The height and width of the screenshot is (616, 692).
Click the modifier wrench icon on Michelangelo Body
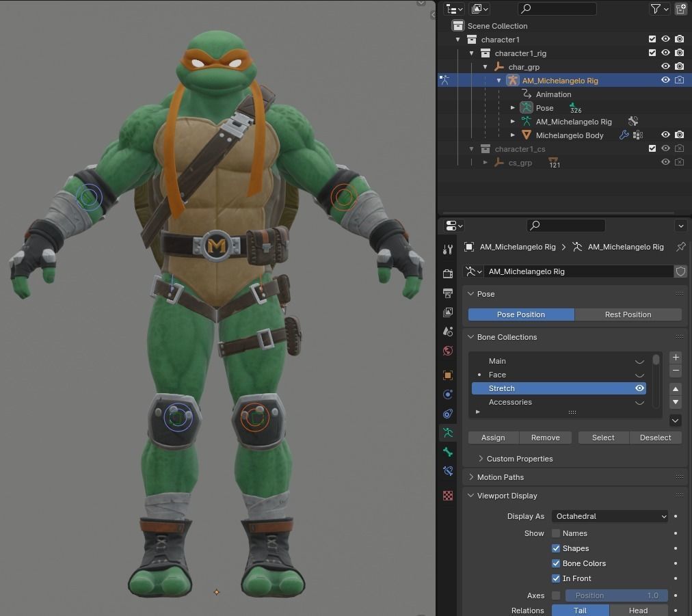(x=624, y=135)
